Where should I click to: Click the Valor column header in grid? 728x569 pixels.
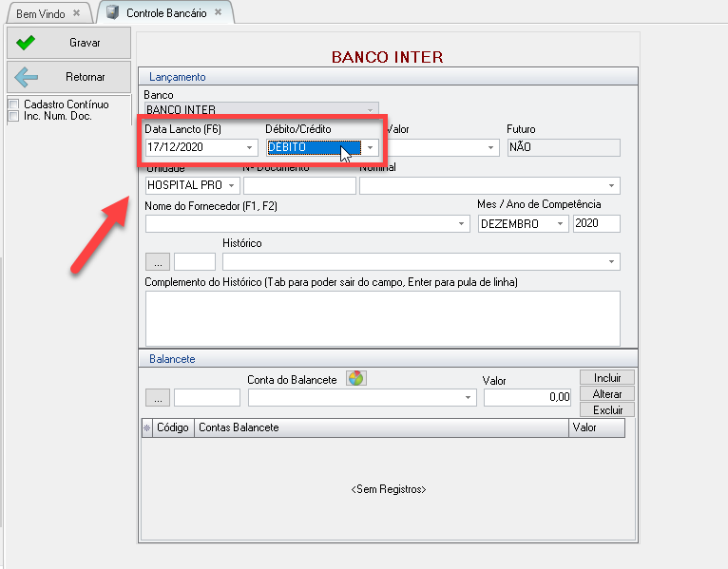click(x=597, y=427)
